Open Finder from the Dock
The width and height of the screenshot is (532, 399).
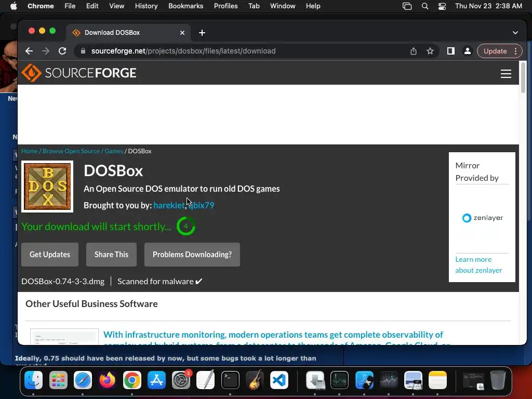pyautogui.click(x=34, y=380)
